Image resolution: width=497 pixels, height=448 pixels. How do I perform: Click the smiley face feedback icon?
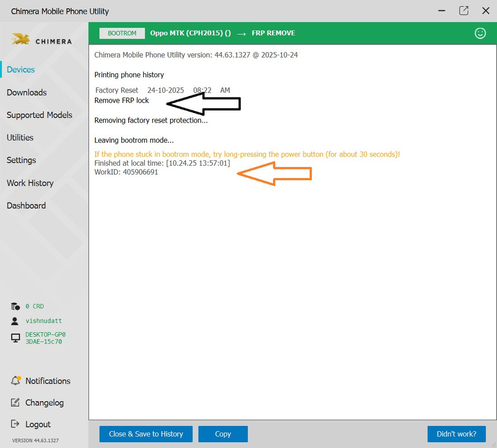pyautogui.click(x=480, y=33)
